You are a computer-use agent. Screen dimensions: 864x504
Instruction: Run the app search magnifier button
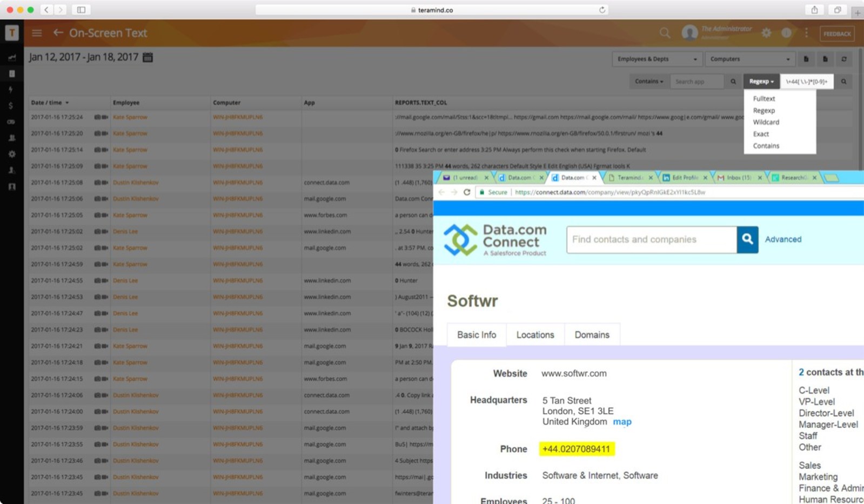pyautogui.click(x=733, y=82)
